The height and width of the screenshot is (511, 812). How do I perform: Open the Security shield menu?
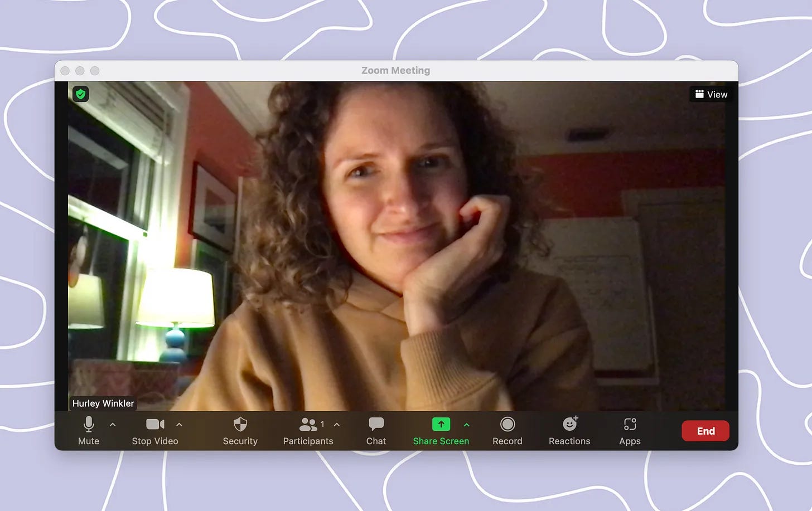(x=240, y=431)
